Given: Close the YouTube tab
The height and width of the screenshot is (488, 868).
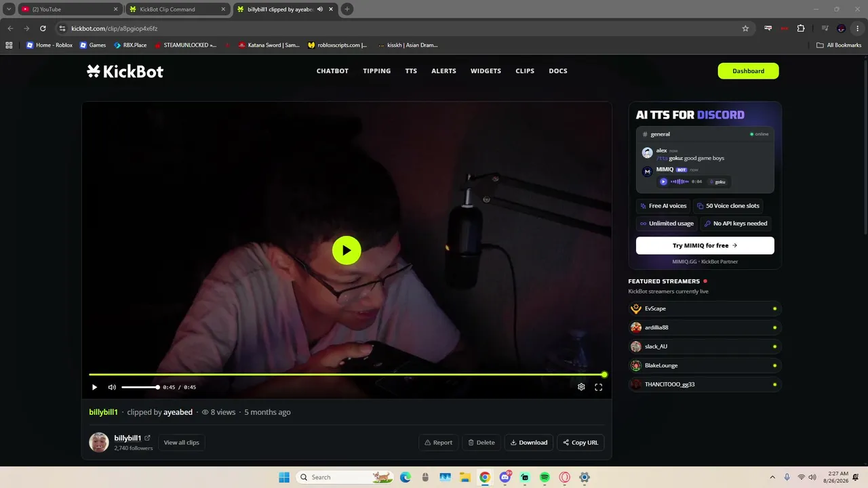Looking at the screenshot, I should click(115, 9).
